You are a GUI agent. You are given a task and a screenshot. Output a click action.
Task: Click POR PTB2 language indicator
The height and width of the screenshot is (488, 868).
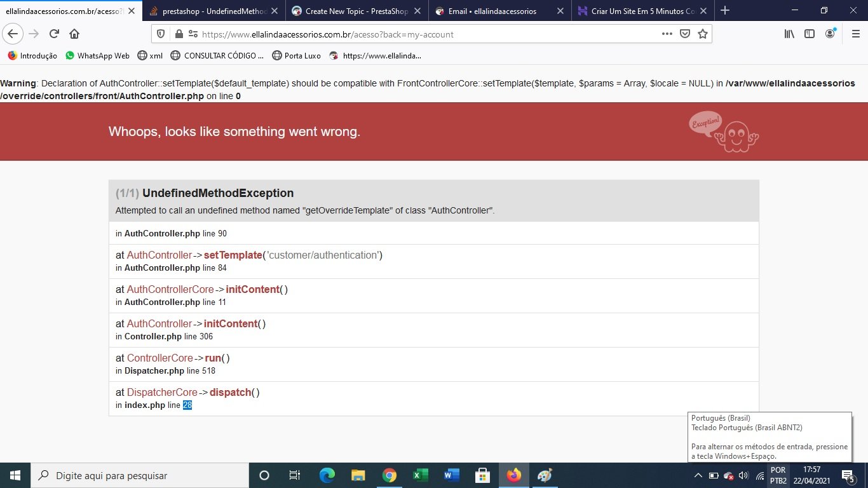tap(778, 475)
